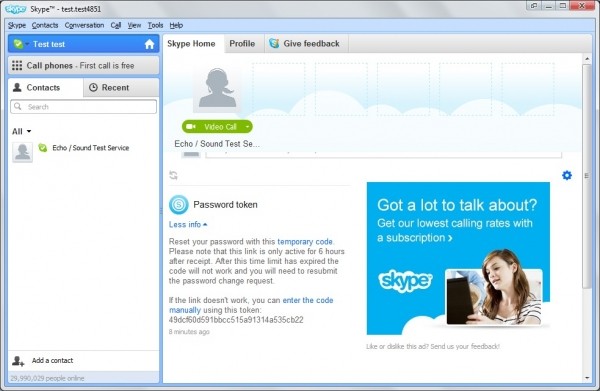This screenshot has width=600, height=391.
Task: Open the Video Call dropdown arrow
Action: (x=247, y=127)
